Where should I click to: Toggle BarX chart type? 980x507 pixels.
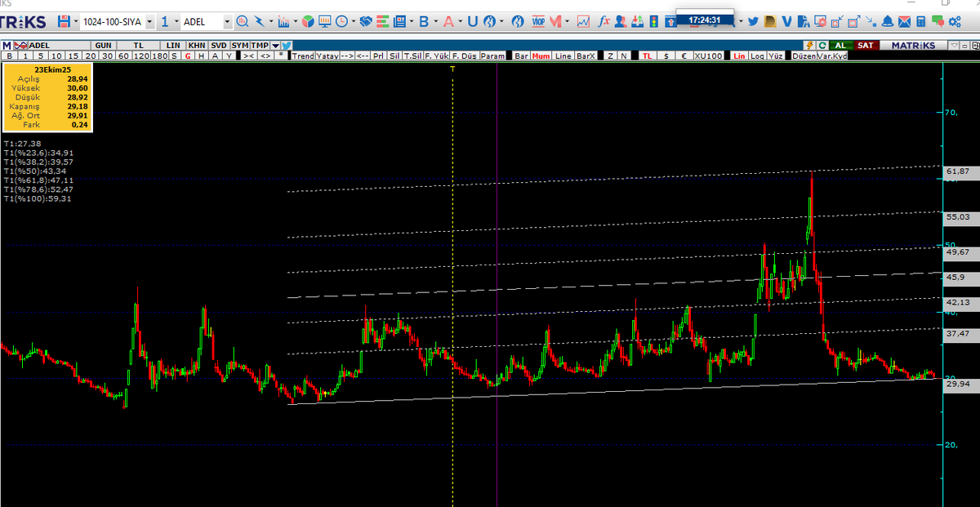click(x=586, y=56)
